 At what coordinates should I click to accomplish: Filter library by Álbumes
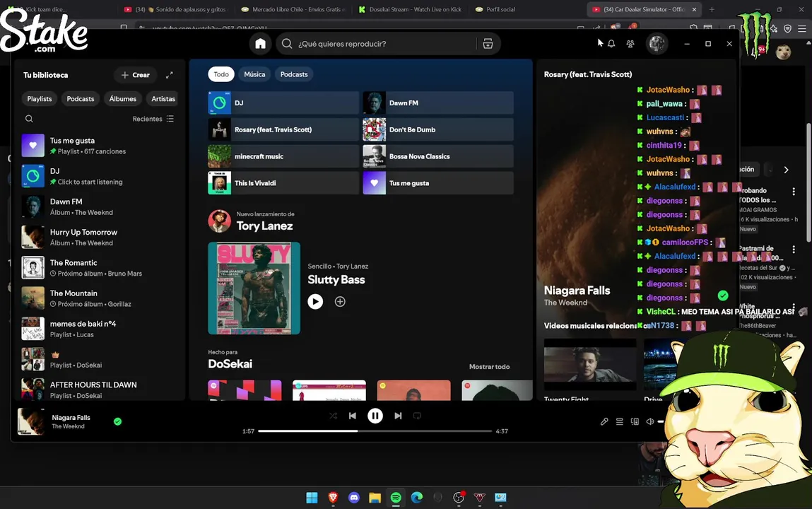click(123, 99)
